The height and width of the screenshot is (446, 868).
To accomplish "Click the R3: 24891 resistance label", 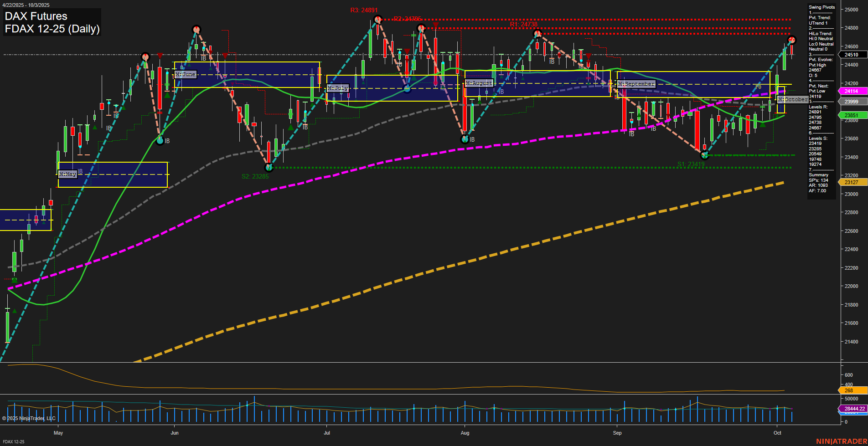I will click(363, 9).
